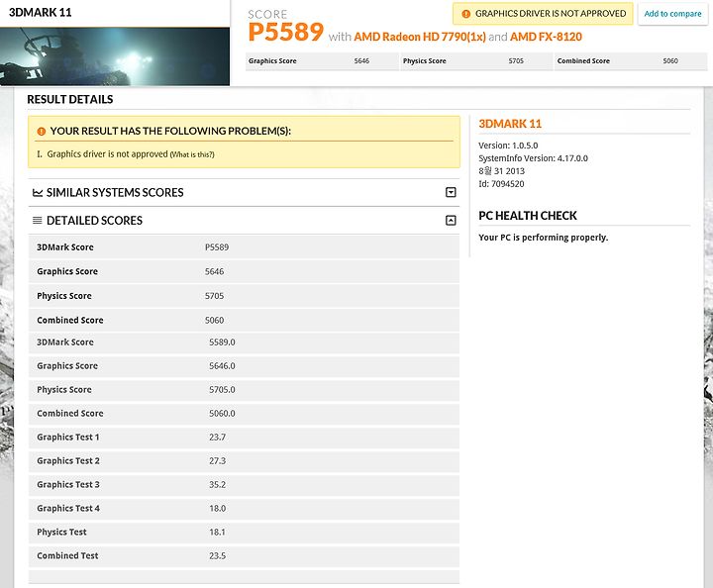Screen dimensions: 713x588
Task: Collapse the Detailed Scores section
Action: pos(451,221)
